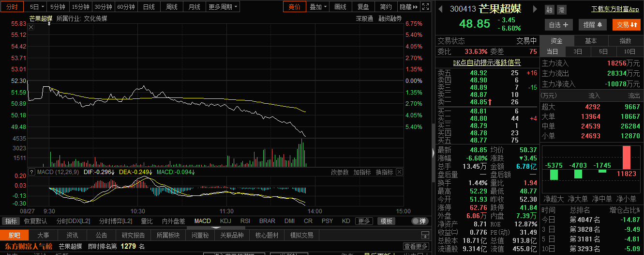The image size is (644, 255).
Task: Go to next stock with right arrow
Action: [535, 9]
